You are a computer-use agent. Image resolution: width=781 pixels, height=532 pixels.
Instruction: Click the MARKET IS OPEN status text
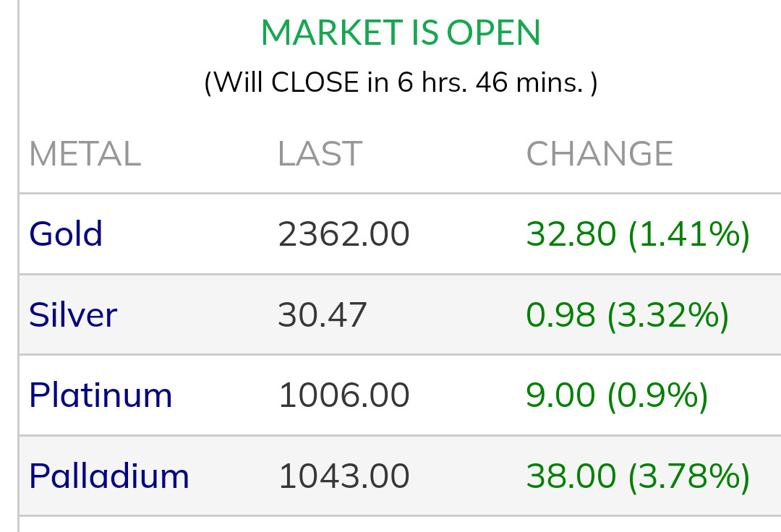[401, 33]
